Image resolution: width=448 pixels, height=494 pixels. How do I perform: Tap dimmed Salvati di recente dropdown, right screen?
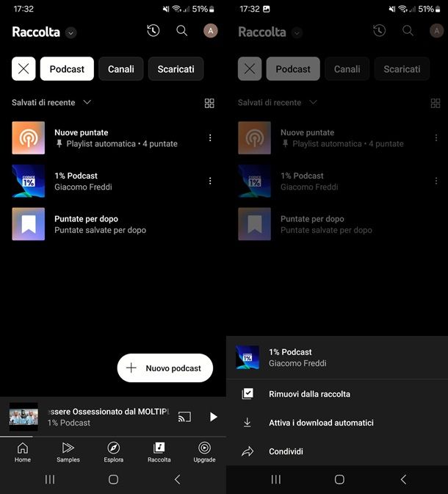pyautogui.click(x=278, y=102)
